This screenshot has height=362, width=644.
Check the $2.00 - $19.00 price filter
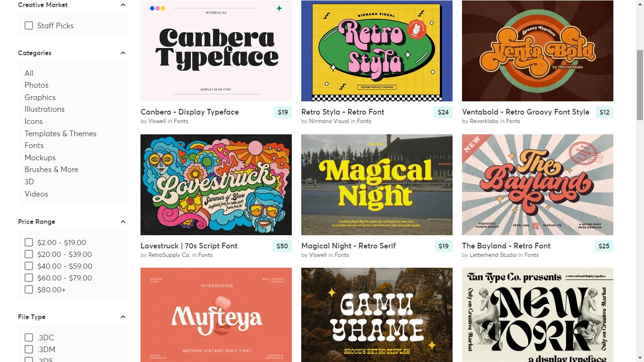coord(29,242)
